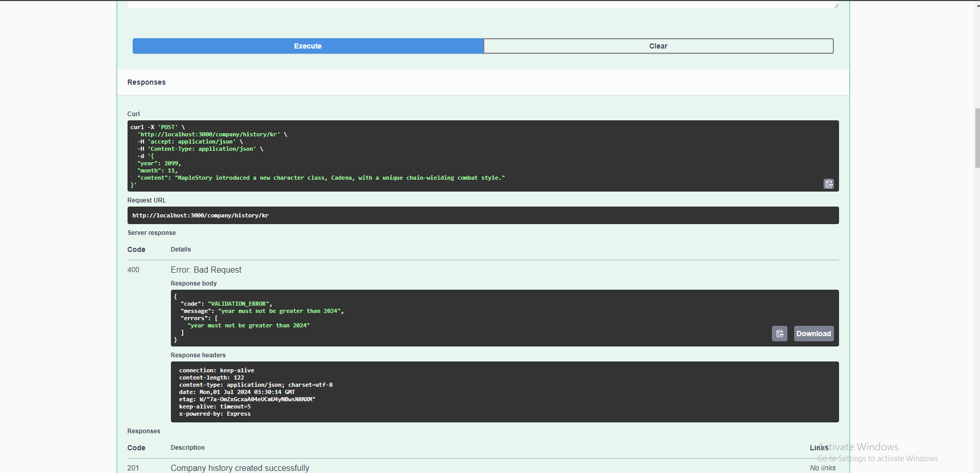980x473 pixels.
Task: Click the vertical page scrollbar thumb
Action: (977, 138)
